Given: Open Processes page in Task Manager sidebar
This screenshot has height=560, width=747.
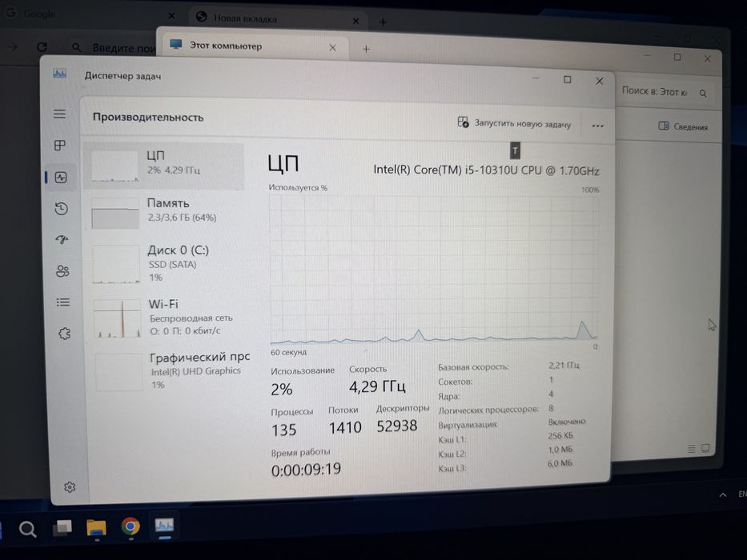Looking at the screenshot, I should pos(60,146).
